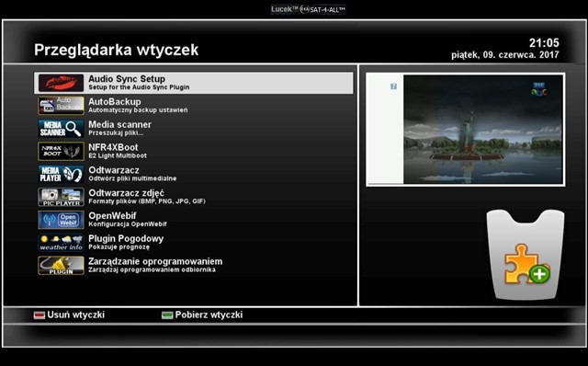Click the live TV preview thumbnail
Screen dimensions: 588x366
pos(483,130)
